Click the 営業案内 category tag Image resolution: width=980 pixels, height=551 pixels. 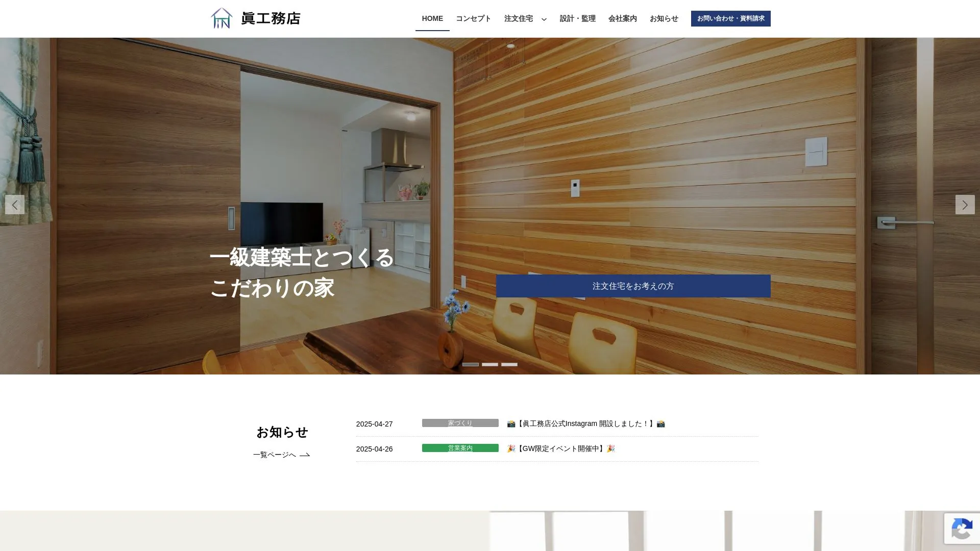pos(460,448)
